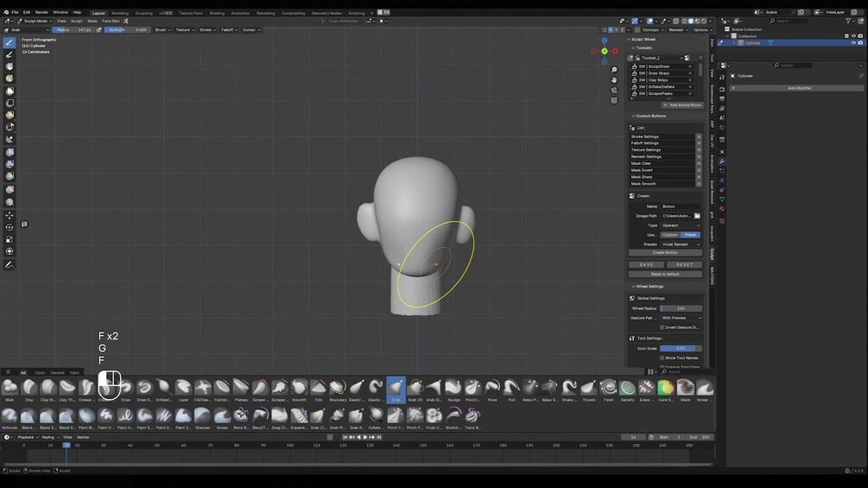
Task: Adjust the Icon Scale slider
Action: click(x=681, y=348)
